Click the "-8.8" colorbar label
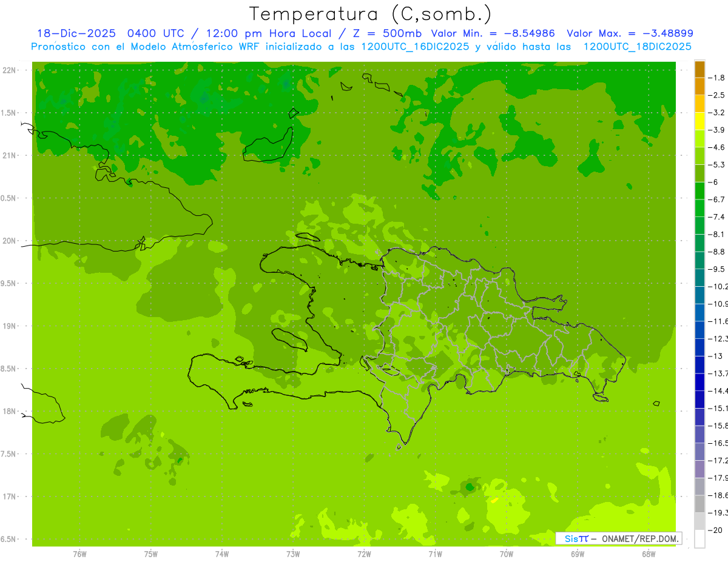Screen dimensions: 728x562 (718, 252)
